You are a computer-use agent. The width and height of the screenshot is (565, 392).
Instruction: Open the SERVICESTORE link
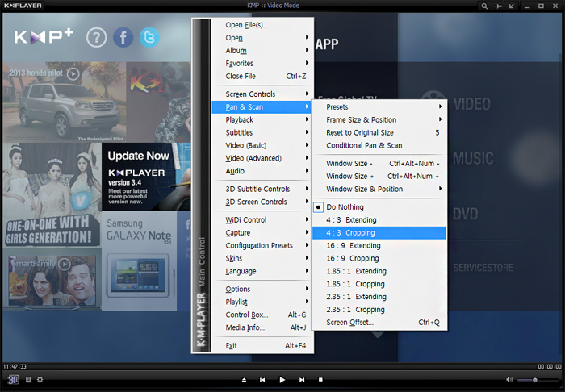point(483,268)
